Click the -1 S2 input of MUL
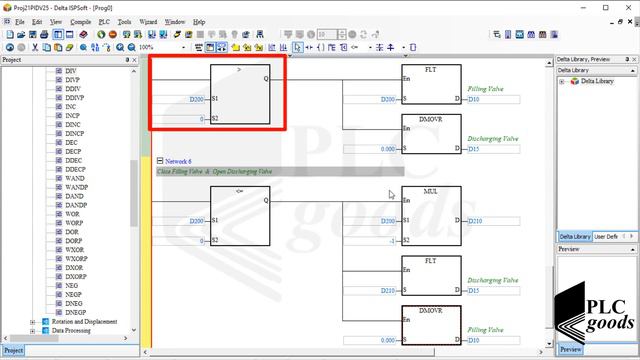640x360 pixels. (x=370, y=241)
